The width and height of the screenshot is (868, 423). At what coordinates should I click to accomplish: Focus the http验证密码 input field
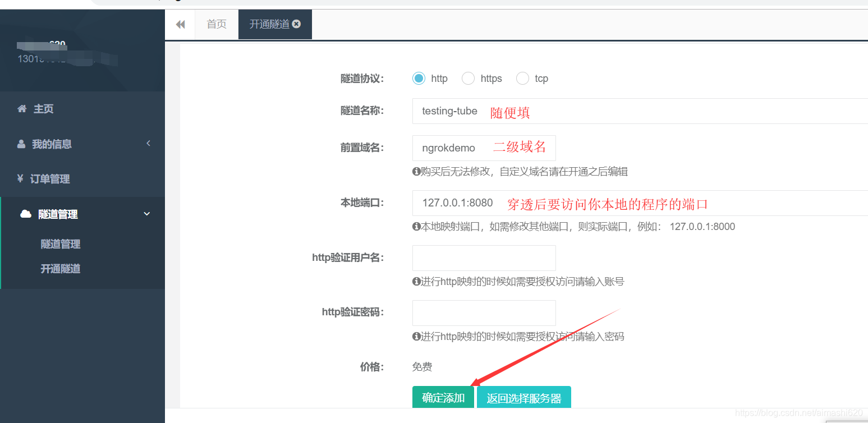point(484,313)
